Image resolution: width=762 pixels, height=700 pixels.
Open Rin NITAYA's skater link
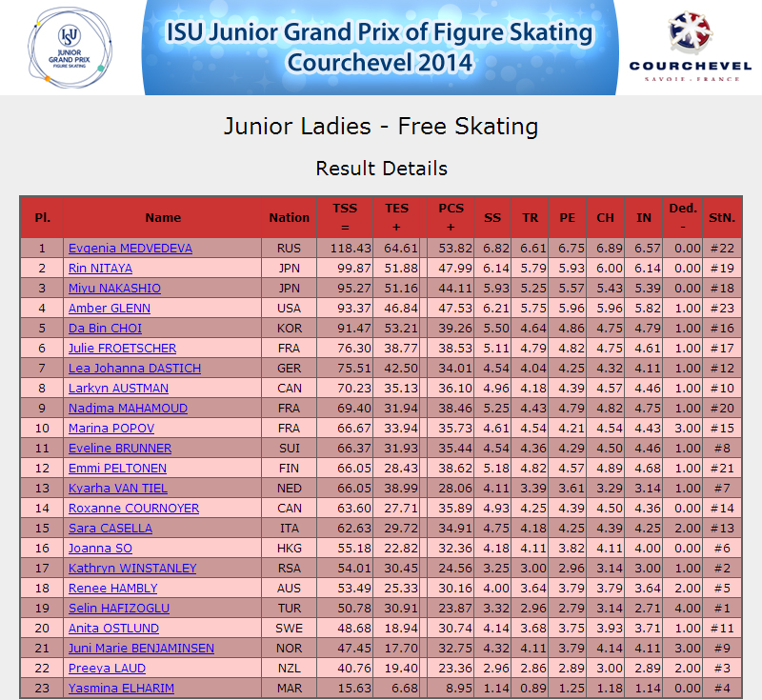[100, 269]
